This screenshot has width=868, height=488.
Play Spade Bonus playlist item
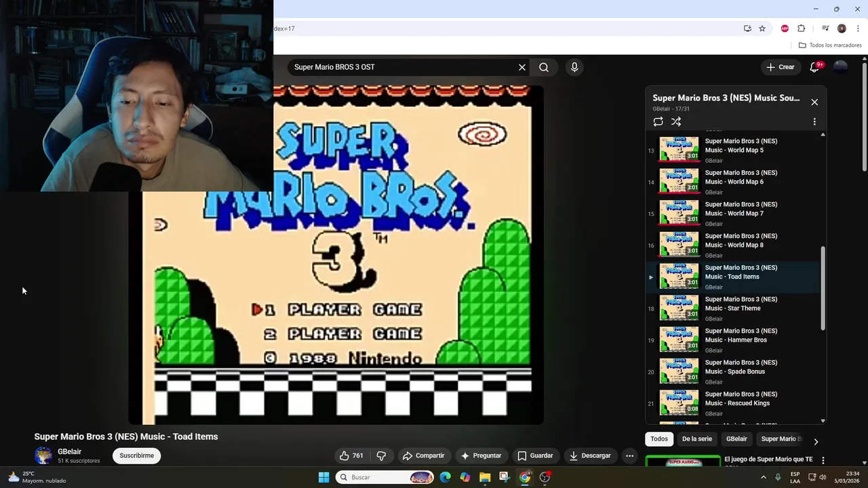[732, 371]
